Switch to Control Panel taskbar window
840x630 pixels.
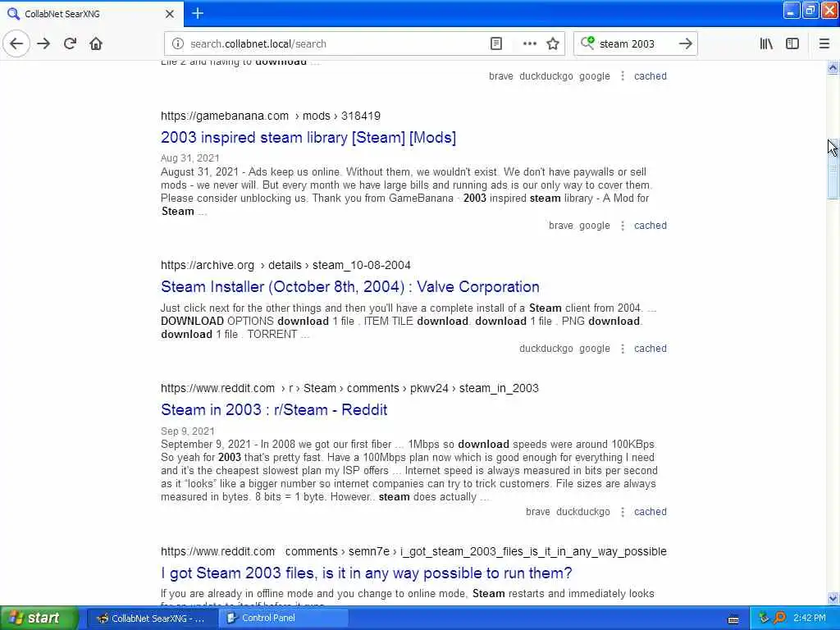(x=283, y=619)
